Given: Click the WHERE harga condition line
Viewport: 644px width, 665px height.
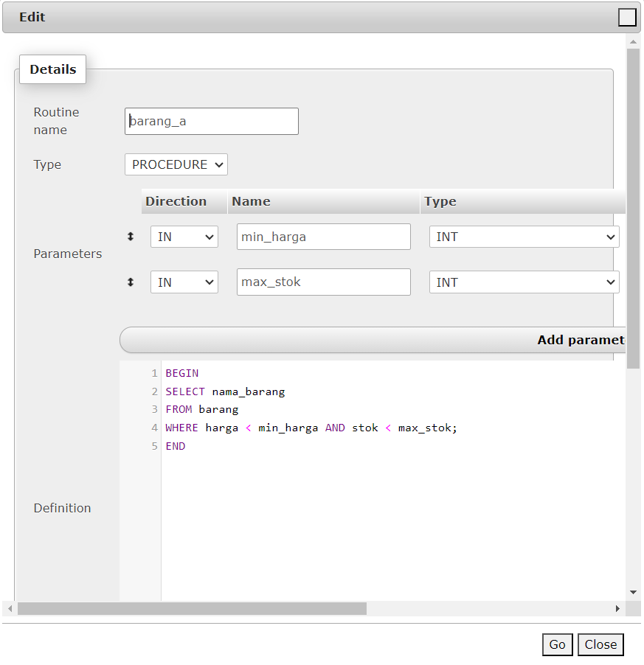Looking at the screenshot, I should [311, 428].
